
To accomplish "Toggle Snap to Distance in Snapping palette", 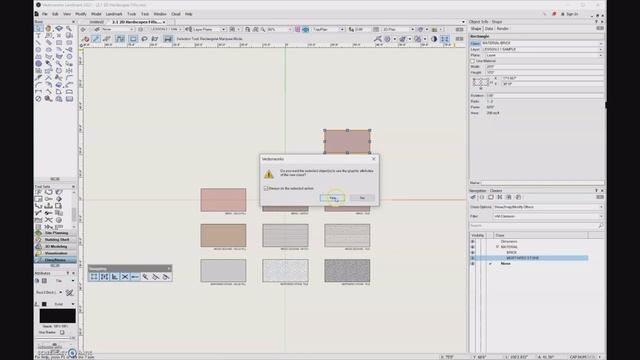I will (x=145, y=277).
